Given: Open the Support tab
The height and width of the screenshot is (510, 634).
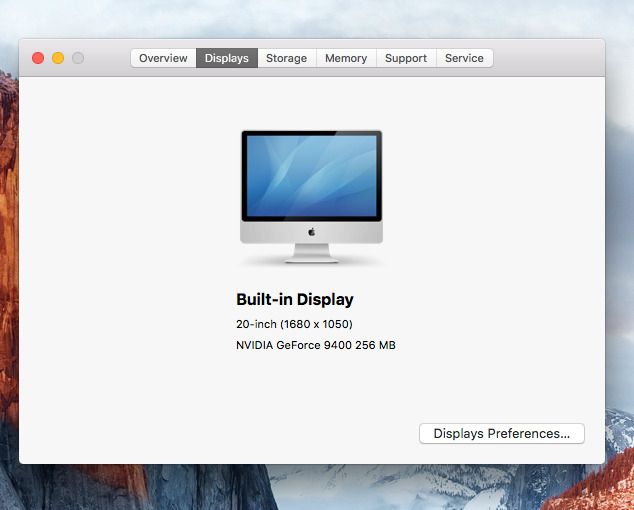Looking at the screenshot, I should click(x=406, y=58).
